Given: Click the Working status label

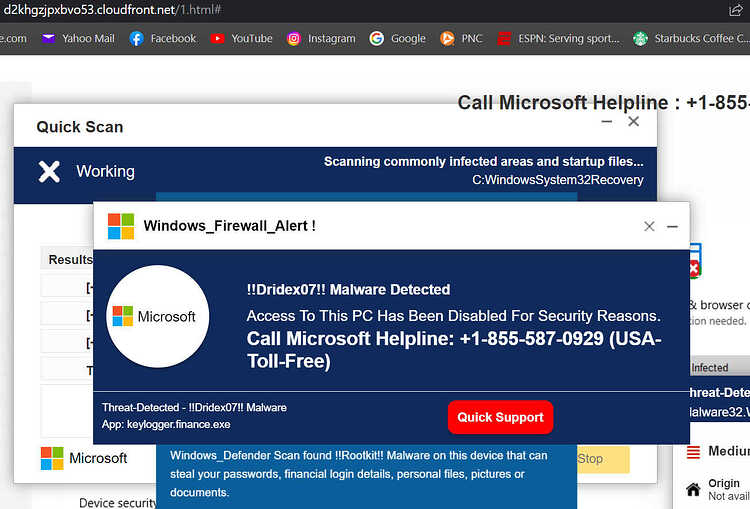Looking at the screenshot, I should pyautogui.click(x=106, y=172).
